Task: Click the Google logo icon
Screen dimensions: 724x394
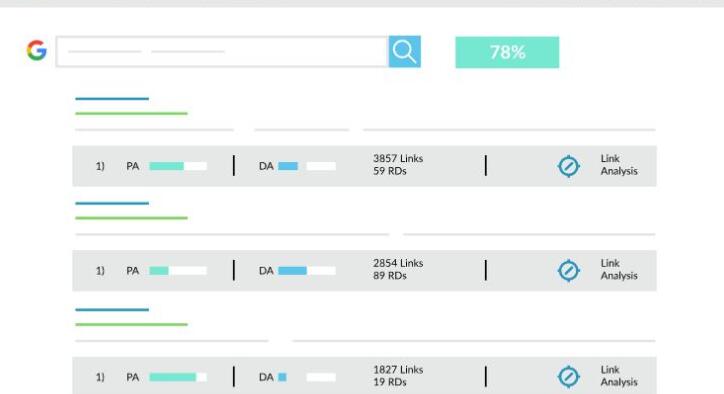Action: [x=36, y=50]
